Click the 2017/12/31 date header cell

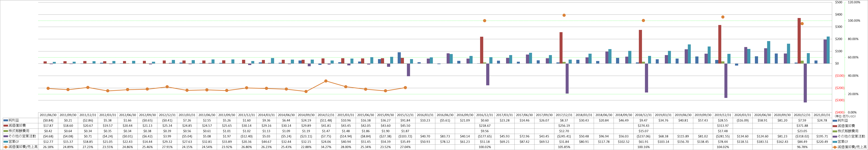click(x=564, y=115)
